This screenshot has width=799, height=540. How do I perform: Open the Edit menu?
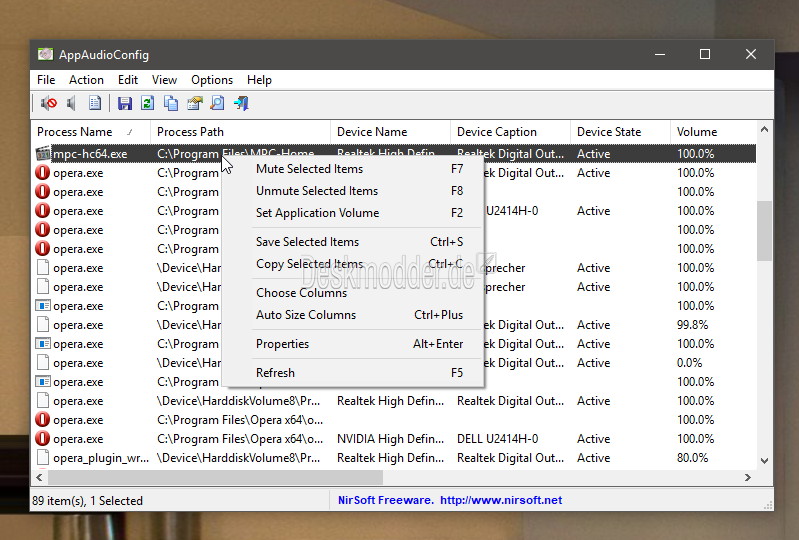tap(128, 80)
